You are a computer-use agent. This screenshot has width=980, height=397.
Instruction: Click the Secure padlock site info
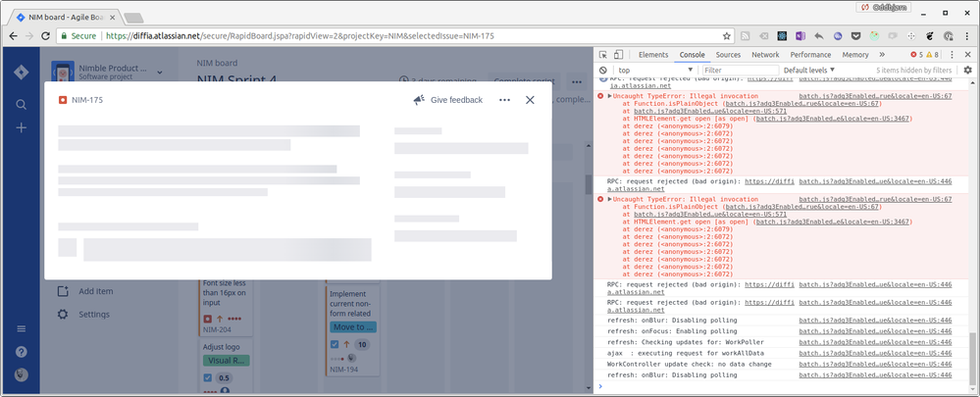point(78,36)
